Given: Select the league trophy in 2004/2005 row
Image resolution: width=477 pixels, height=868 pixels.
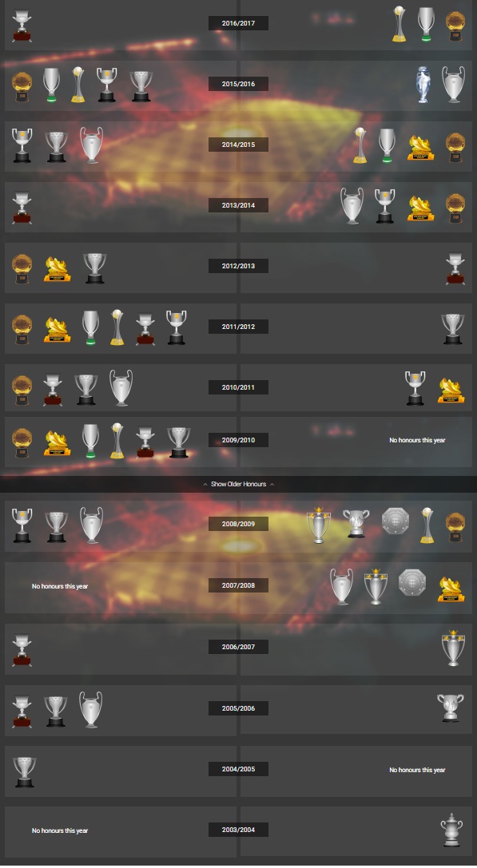Looking at the screenshot, I should [25, 771].
